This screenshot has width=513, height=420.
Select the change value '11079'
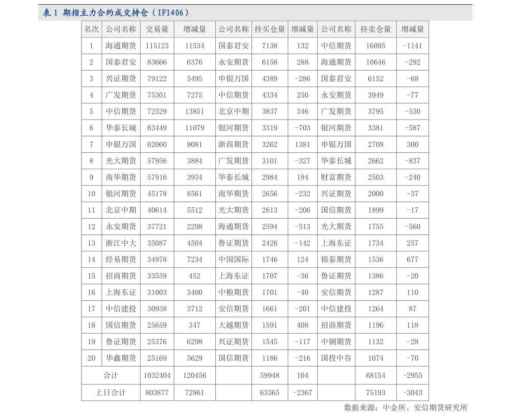pos(195,128)
